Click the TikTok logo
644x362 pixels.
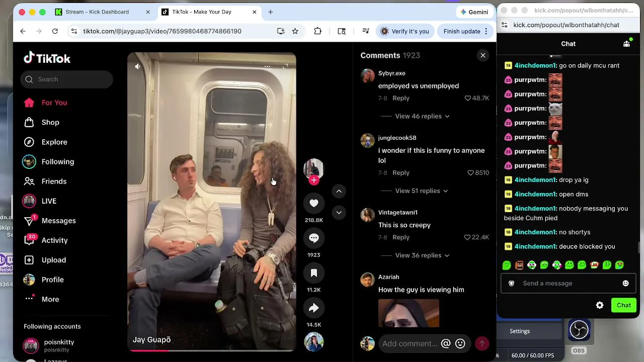(x=47, y=58)
